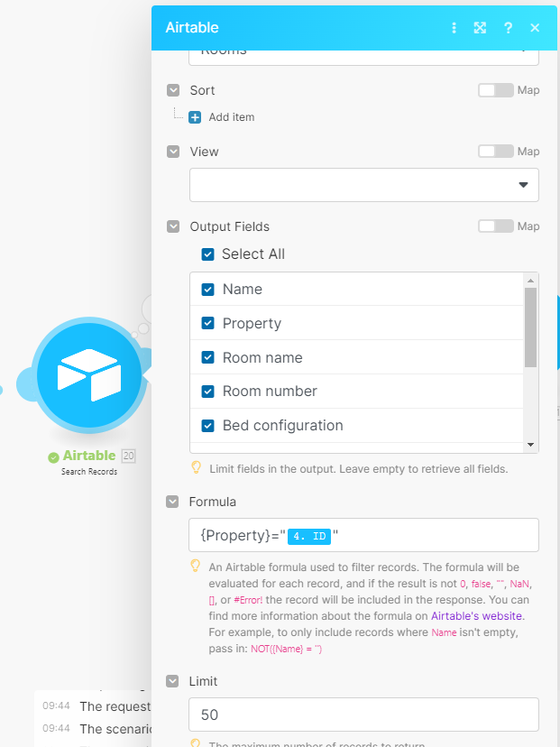Click the lightbulb hint icon under Formula
The width and height of the screenshot is (560, 747).
196,566
